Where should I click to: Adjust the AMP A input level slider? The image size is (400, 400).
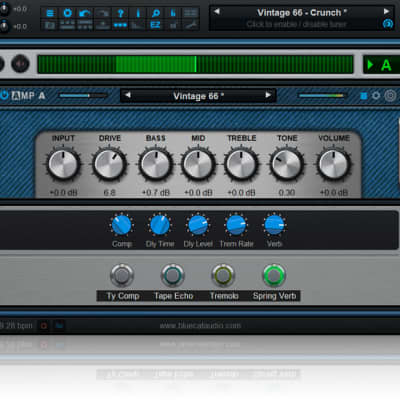pos(83,96)
